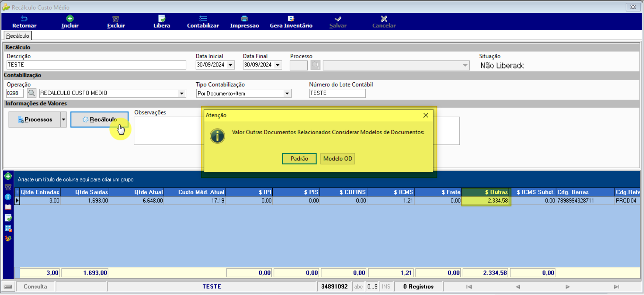Click the green plus add-row sidebar icon
Screen dimensions: 644x295
point(8,176)
